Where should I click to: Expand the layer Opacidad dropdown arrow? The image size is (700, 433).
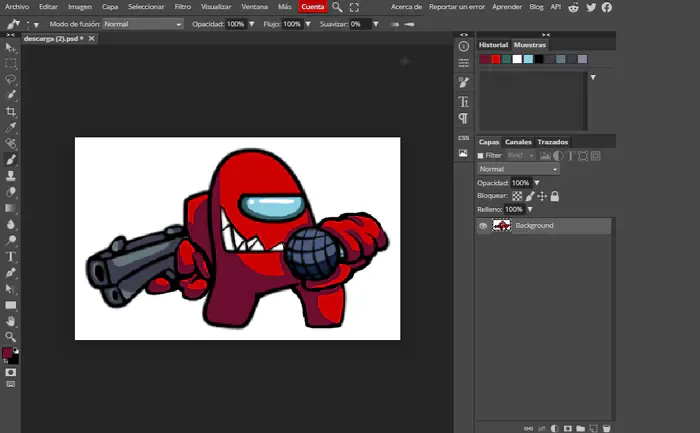coord(537,183)
